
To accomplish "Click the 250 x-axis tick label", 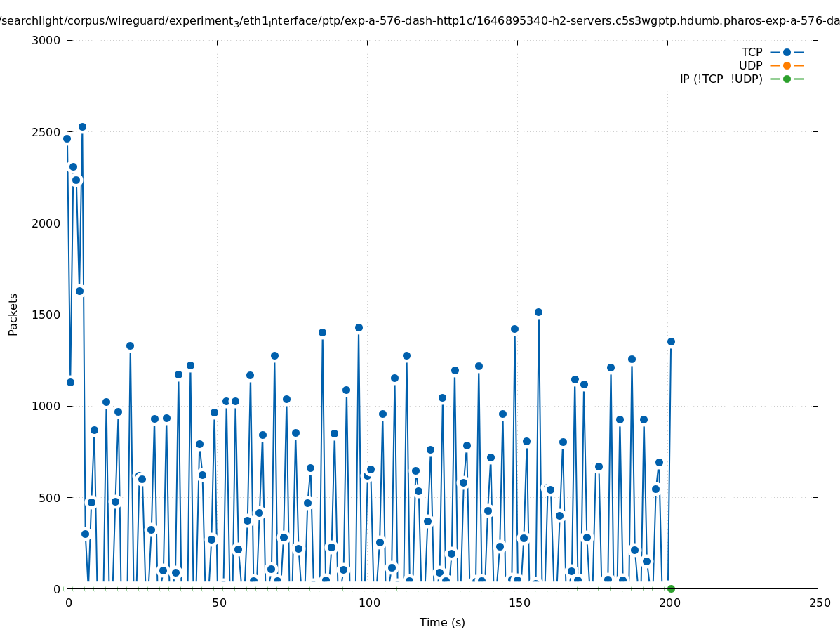I will [x=819, y=603].
